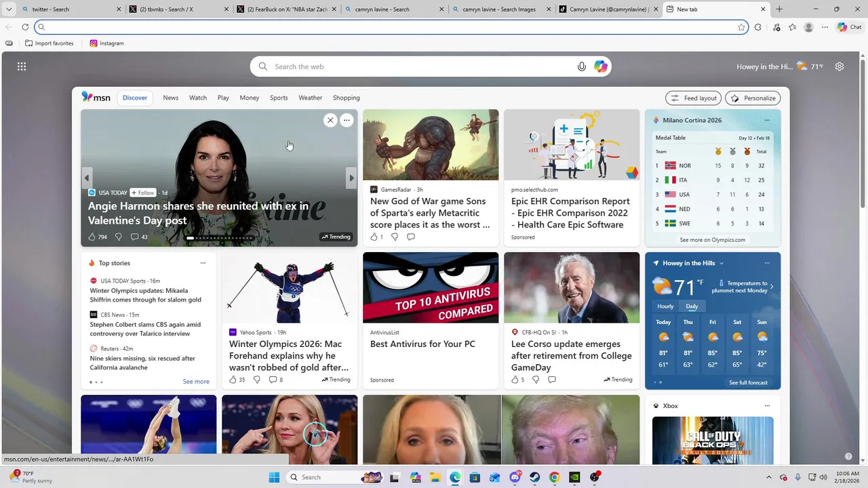Like the Mac Forehand Olympics article

233,380
